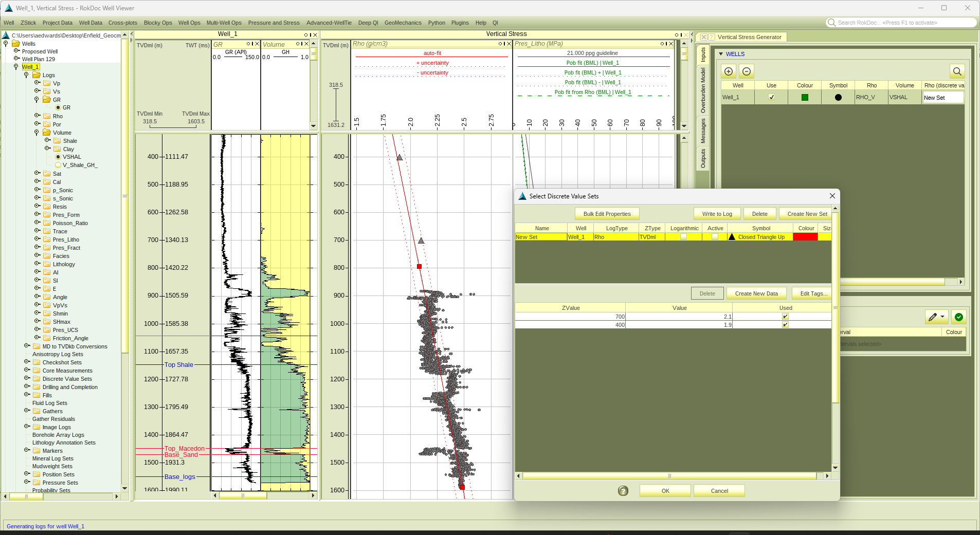The width and height of the screenshot is (980, 535).
Task: Close the Pres_Litho (MPa) track X
Action: point(671,44)
